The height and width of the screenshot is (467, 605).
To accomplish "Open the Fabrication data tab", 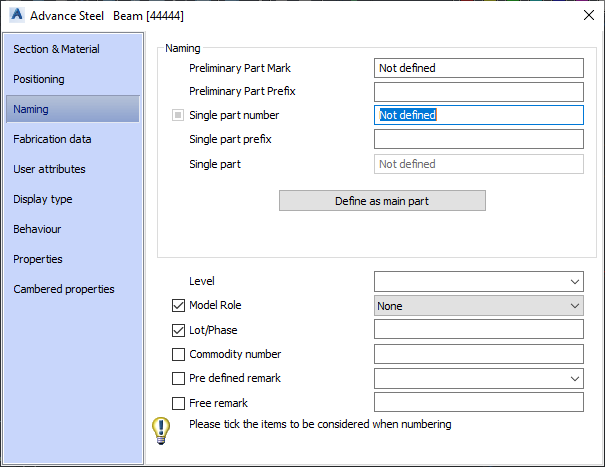I will (73, 139).
